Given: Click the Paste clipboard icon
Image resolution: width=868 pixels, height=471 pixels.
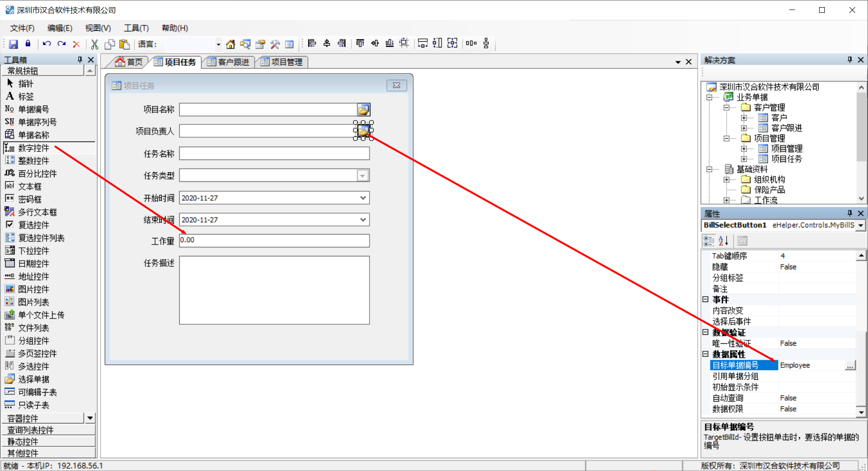Looking at the screenshot, I should coord(124,44).
